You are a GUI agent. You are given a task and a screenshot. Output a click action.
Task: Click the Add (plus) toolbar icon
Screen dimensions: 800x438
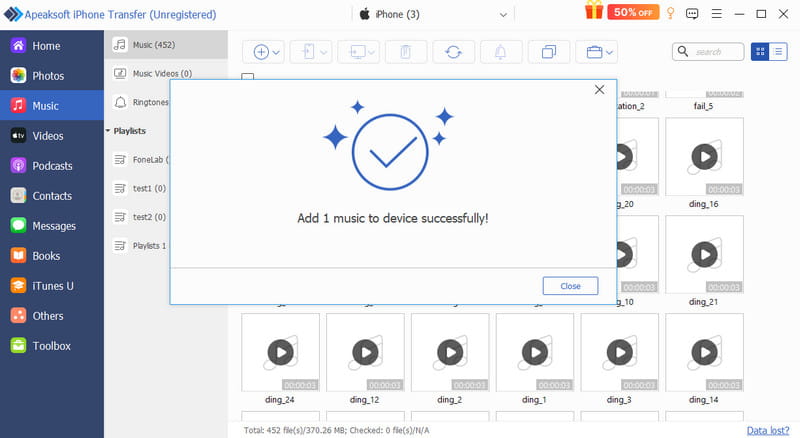[261, 52]
